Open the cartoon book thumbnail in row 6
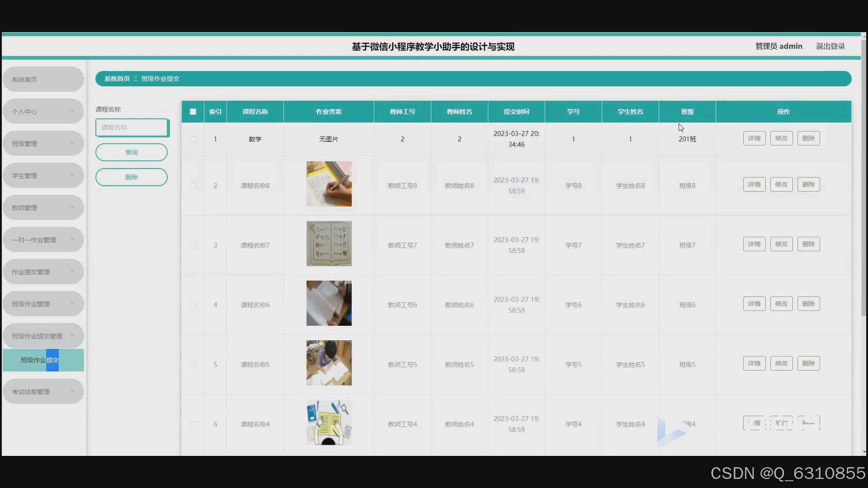 click(329, 422)
